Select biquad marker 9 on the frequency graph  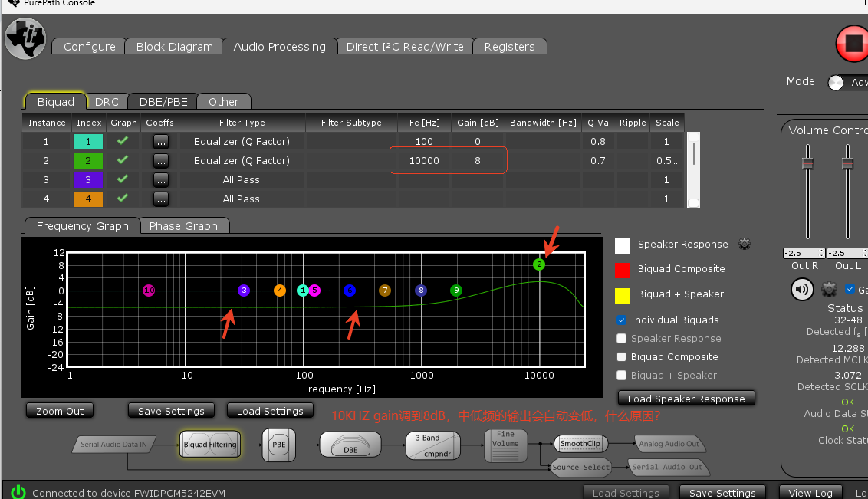click(x=456, y=291)
